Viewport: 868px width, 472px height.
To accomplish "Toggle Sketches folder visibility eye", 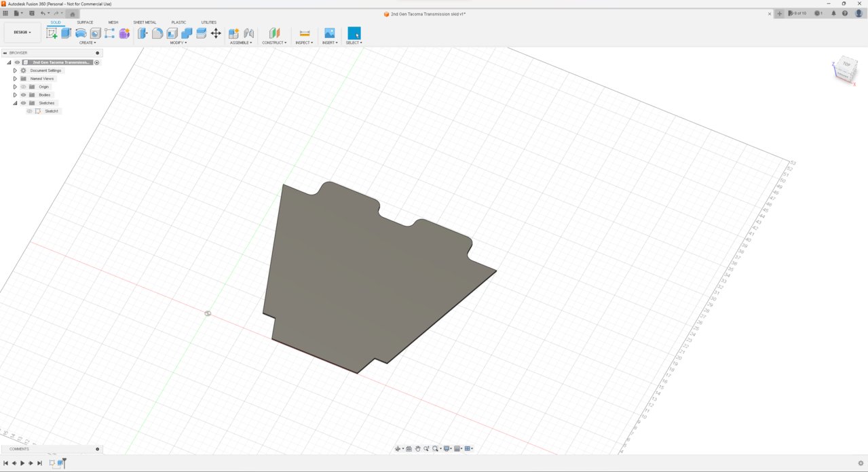I will 23,103.
